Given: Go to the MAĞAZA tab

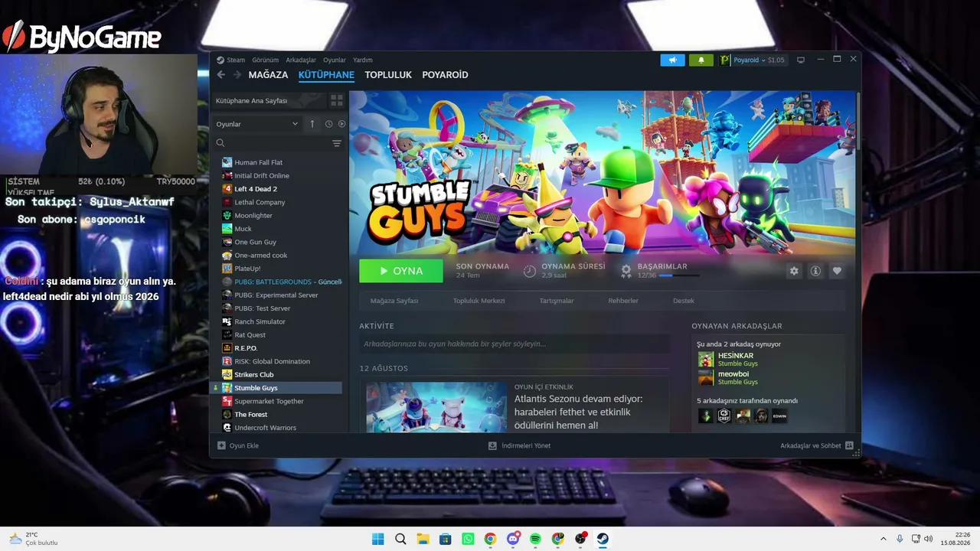Looking at the screenshot, I should [268, 75].
